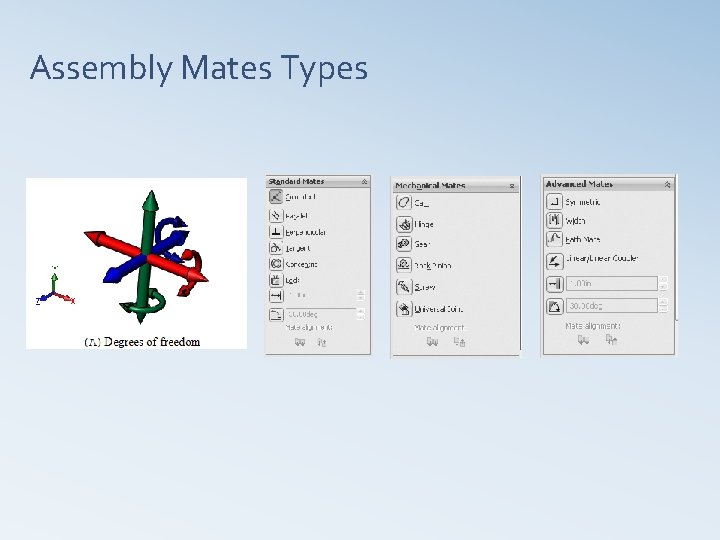Click the Standard Mates header label

(296, 181)
